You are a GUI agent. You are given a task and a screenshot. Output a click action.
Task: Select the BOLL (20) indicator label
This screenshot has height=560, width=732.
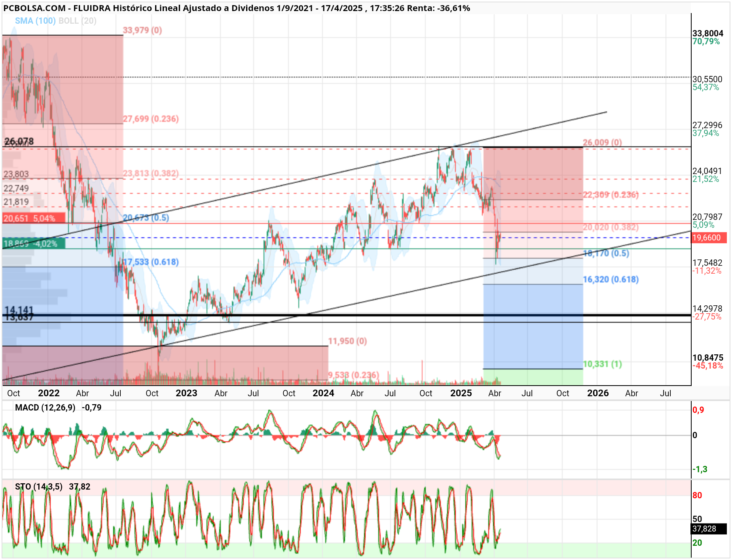point(78,21)
